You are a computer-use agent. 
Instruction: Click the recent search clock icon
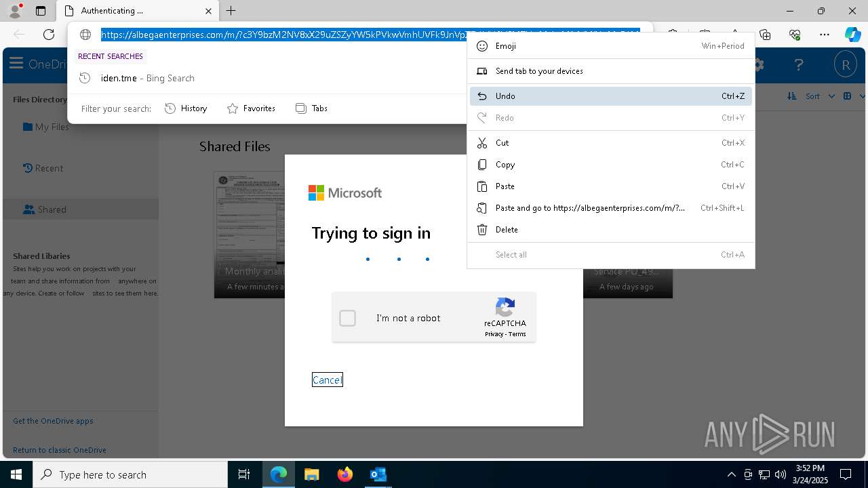[x=85, y=78]
